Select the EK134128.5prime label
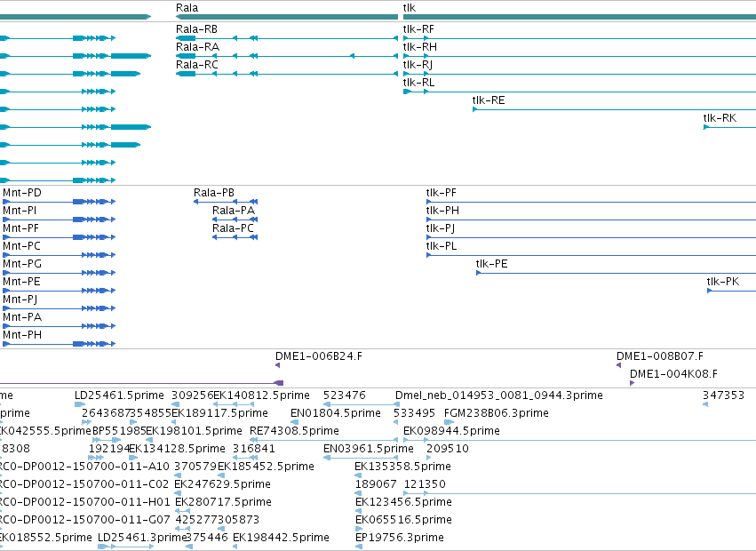 pos(178,449)
